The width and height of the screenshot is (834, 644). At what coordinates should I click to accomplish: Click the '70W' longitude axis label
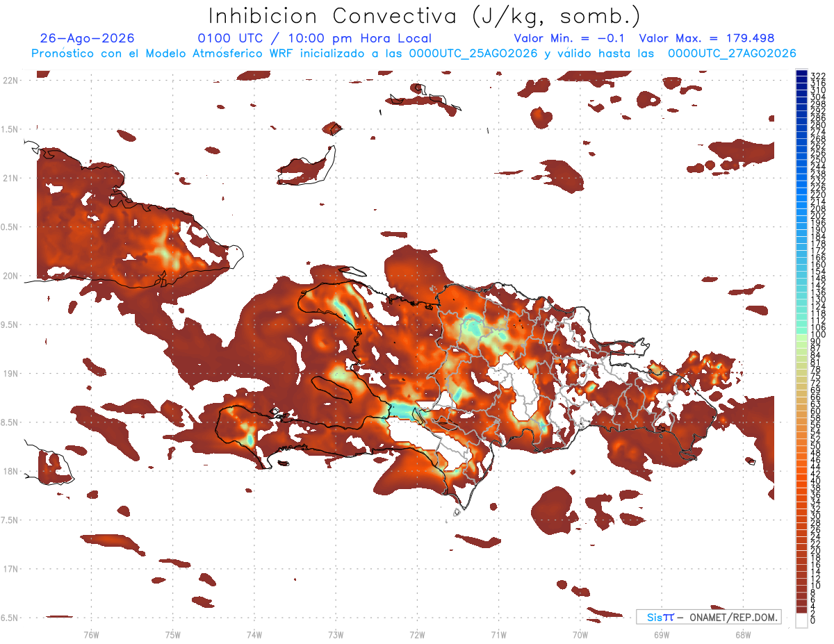[x=580, y=634]
